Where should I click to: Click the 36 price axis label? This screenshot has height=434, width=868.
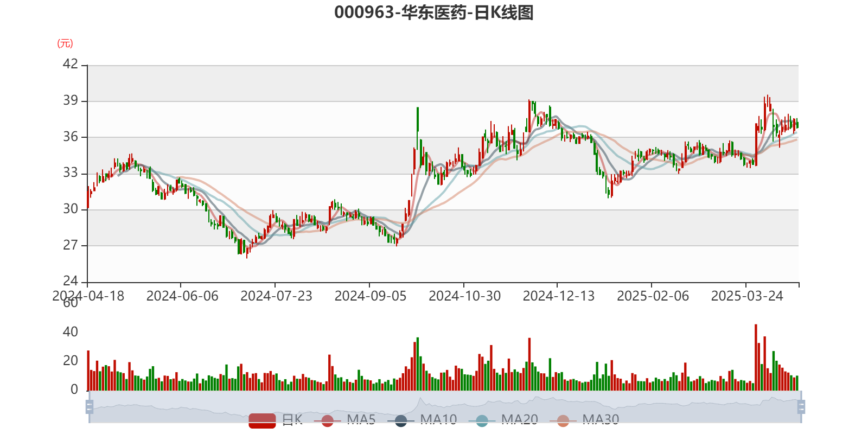tap(71, 137)
